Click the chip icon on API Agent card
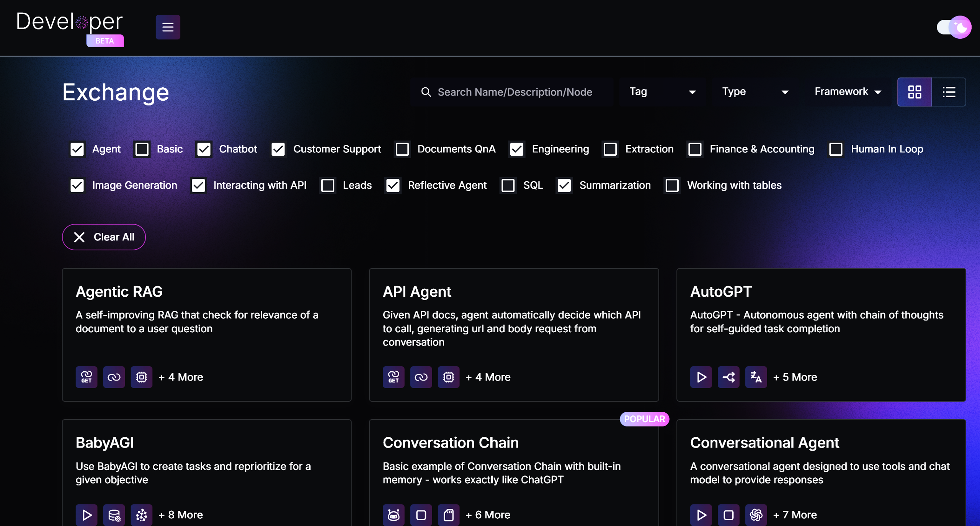The height and width of the screenshot is (526, 980). click(448, 377)
